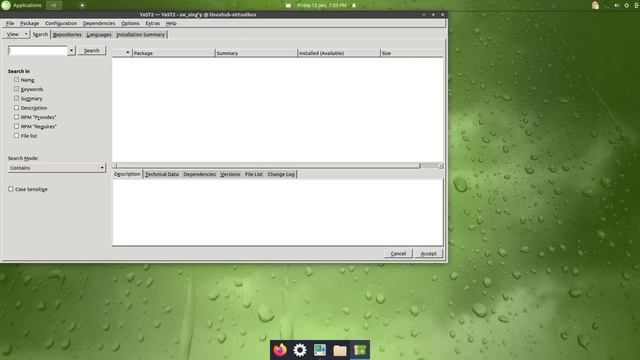Sort by Installed (Available) column header
This screenshot has height=360, width=640.
339,53
